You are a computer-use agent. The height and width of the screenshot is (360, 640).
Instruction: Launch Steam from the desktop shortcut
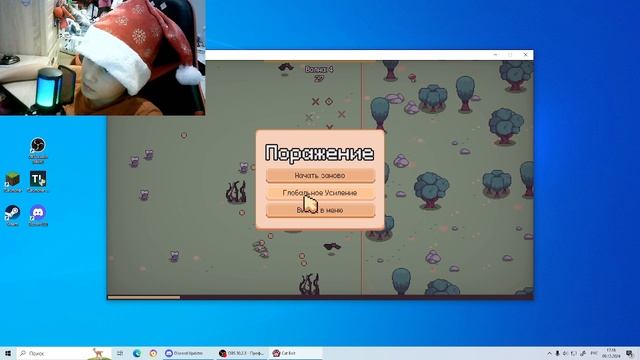(x=13, y=215)
